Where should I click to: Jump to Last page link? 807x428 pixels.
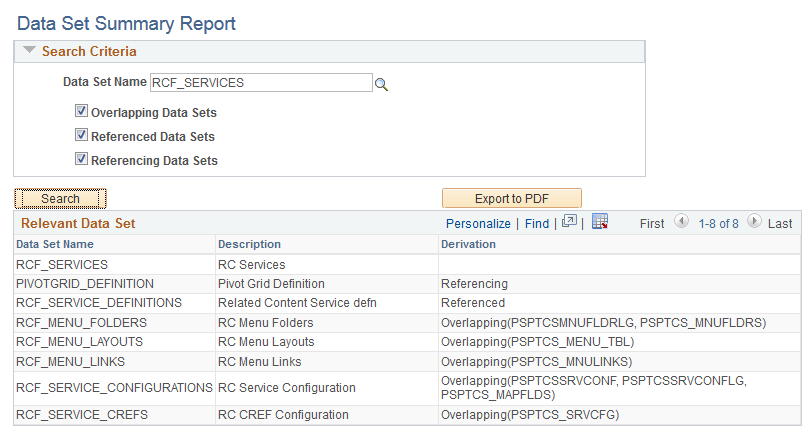[780, 224]
